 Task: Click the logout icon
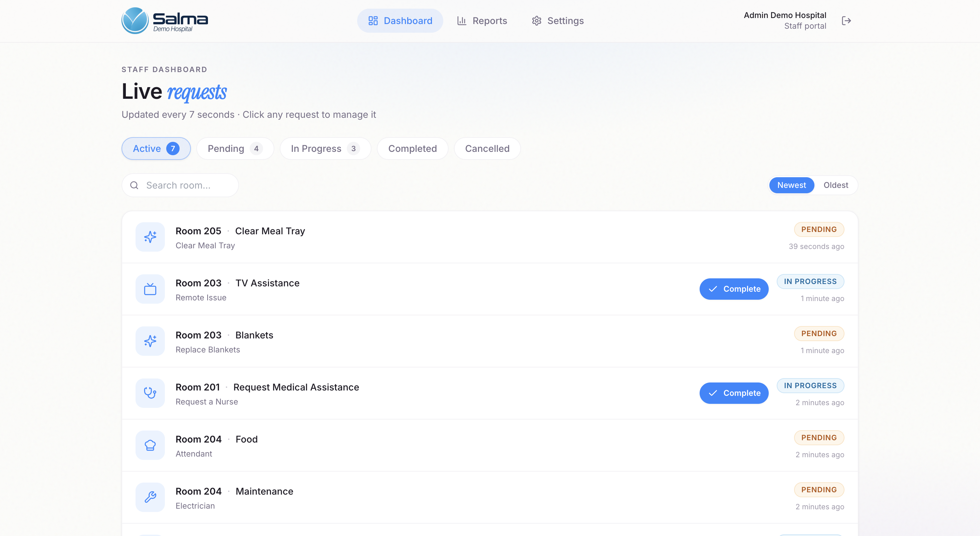coord(846,21)
